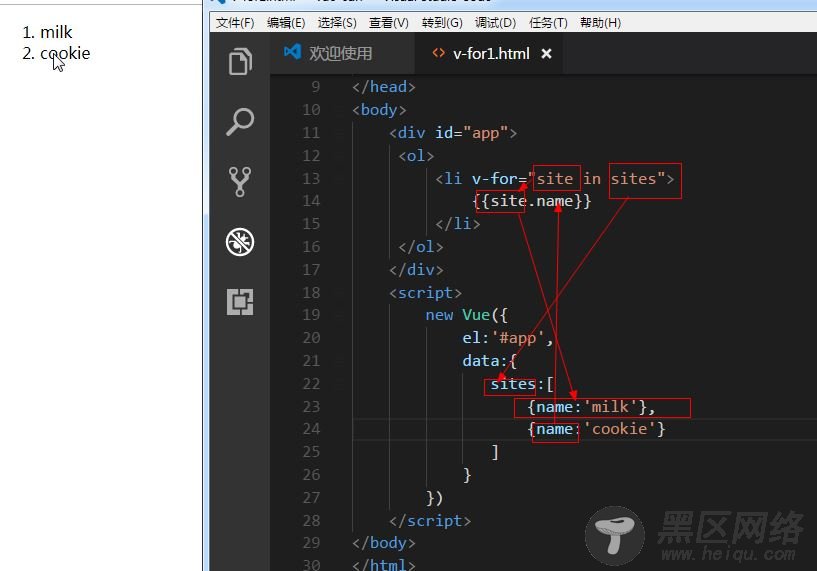Open the 文件(F) menu

click(235, 23)
